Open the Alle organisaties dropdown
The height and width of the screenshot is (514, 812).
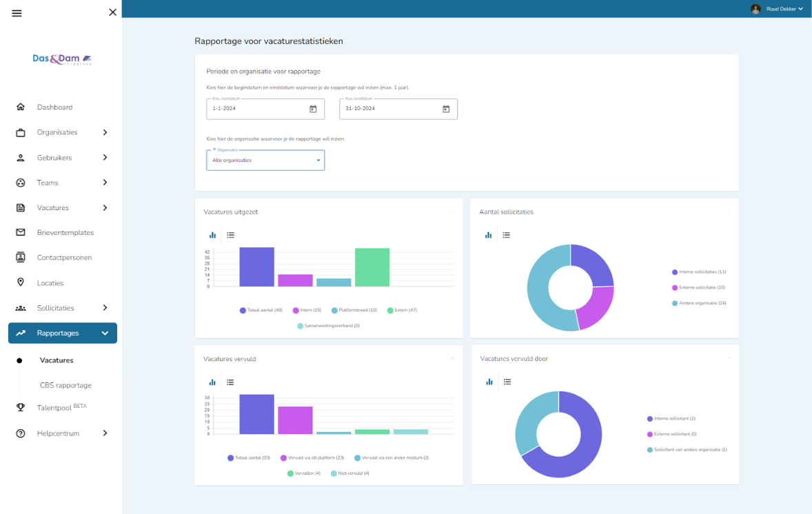pos(265,161)
